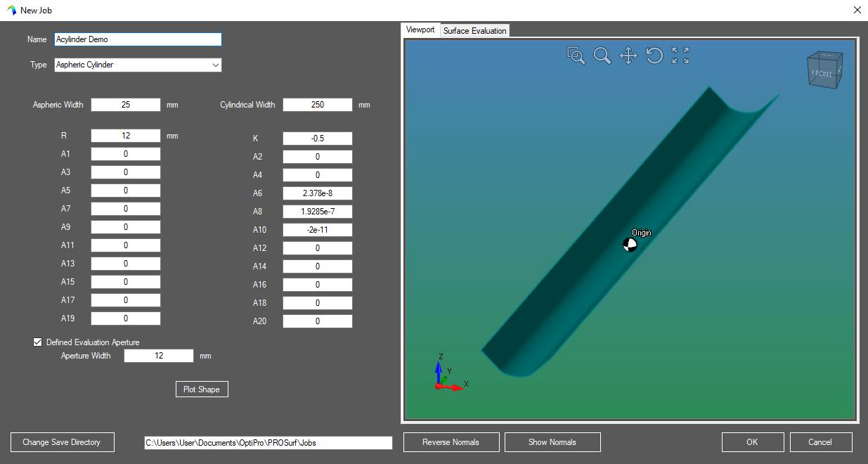This screenshot has height=464, width=868.
Task: Confirm the new job with OK
Action: point(752,442)
